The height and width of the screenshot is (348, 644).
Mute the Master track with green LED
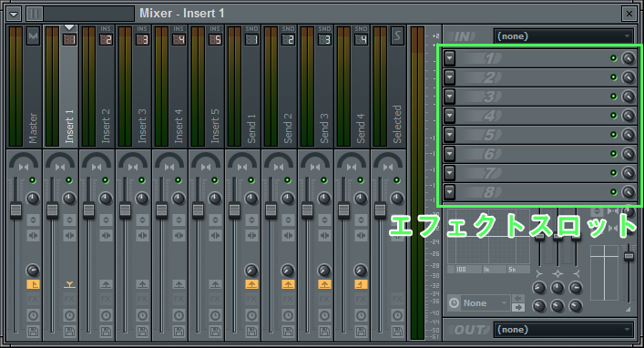(33, 180)
